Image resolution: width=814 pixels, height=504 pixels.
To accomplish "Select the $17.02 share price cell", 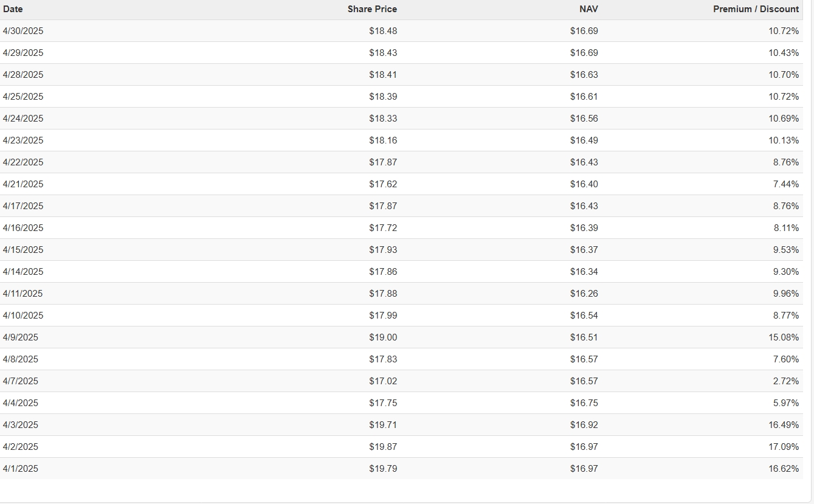I will coord(383,381).
